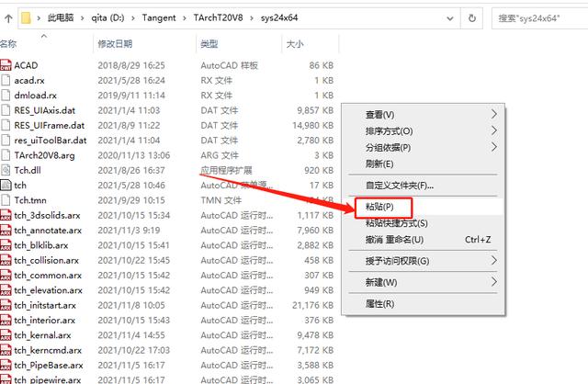Image resolution: width=588 pixels, height=384 pixels.
Task: Select Tangent in the breadcrumb path
Action: click(159, 17)
